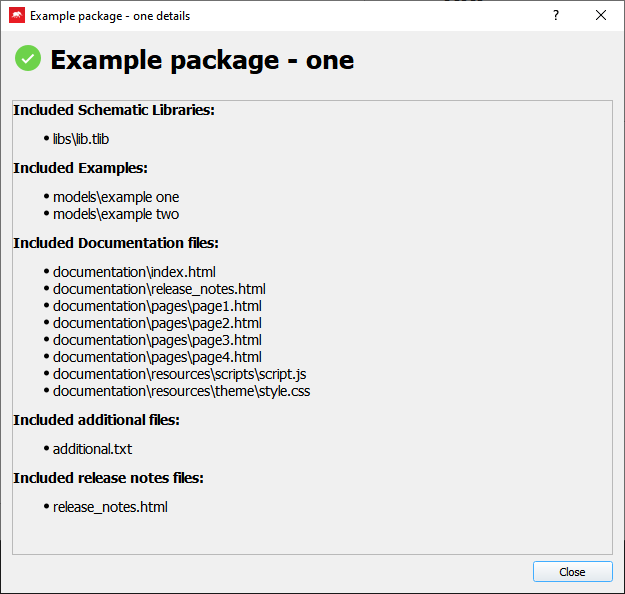
Task: Click documentation\index.html in the list
Action: pos(134,272)
